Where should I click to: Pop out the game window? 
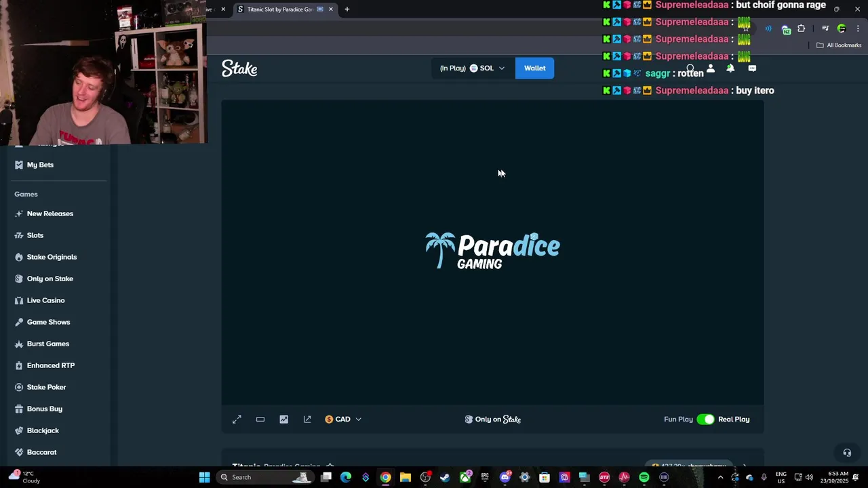click(307, 420)
